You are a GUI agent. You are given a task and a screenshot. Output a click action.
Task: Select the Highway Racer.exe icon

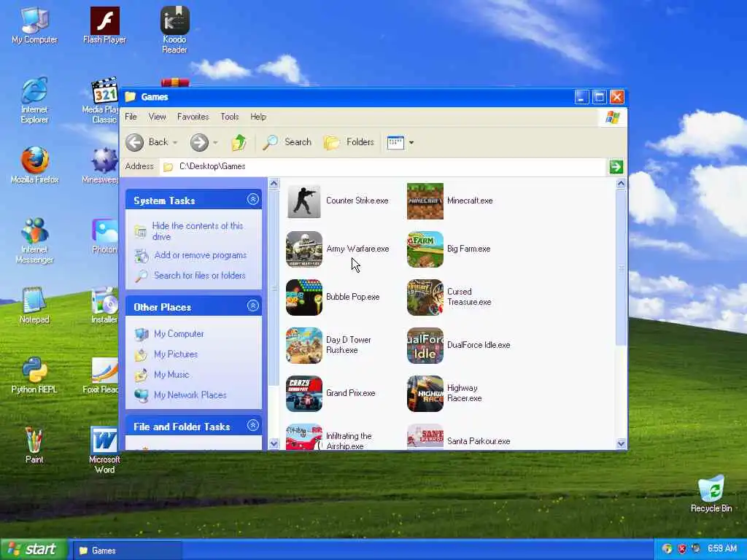pyautogui.click(x=425, y=394)
